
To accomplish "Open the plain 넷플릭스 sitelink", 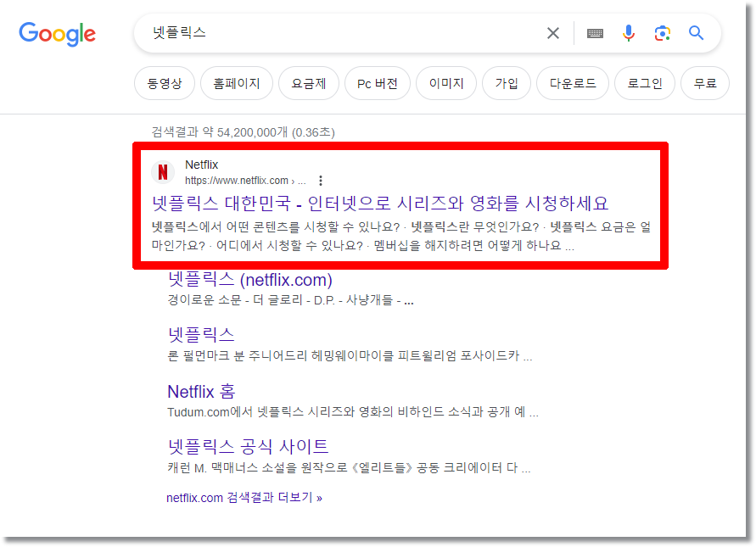I will [201, 335].
